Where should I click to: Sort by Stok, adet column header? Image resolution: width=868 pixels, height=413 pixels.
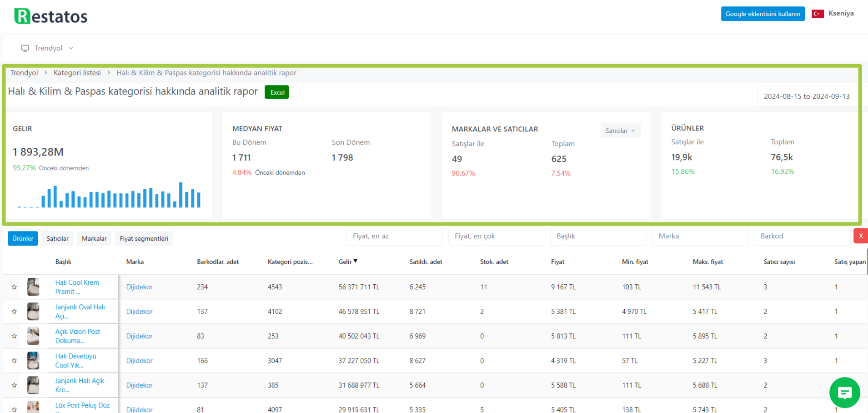tap(494, 262)
